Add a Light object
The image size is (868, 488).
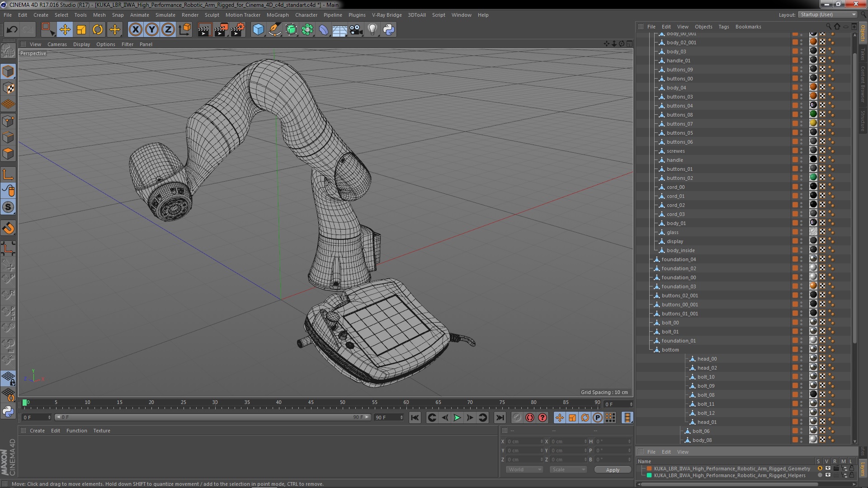click(x=372, y=30)
